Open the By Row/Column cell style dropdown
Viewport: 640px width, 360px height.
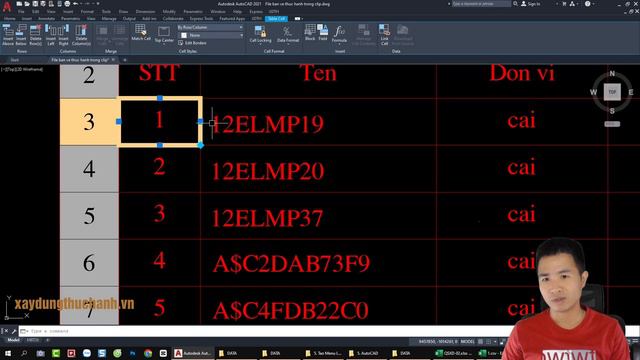tap(210, 27)
